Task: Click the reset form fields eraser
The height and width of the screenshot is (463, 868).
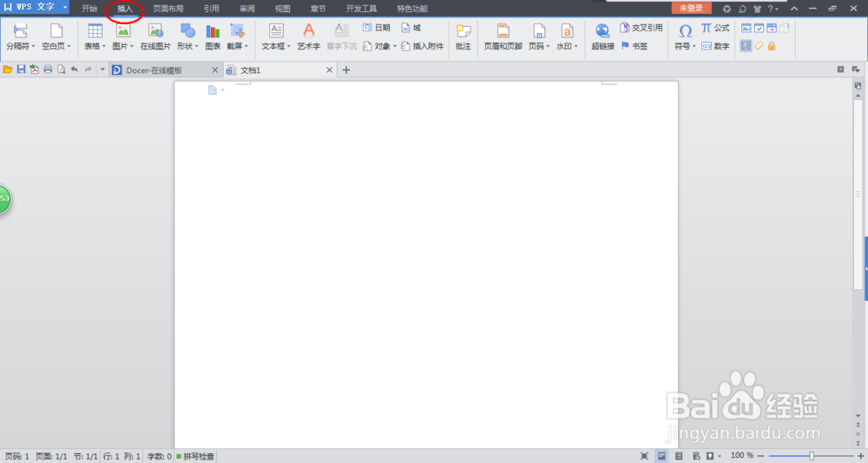Action: 759,46
